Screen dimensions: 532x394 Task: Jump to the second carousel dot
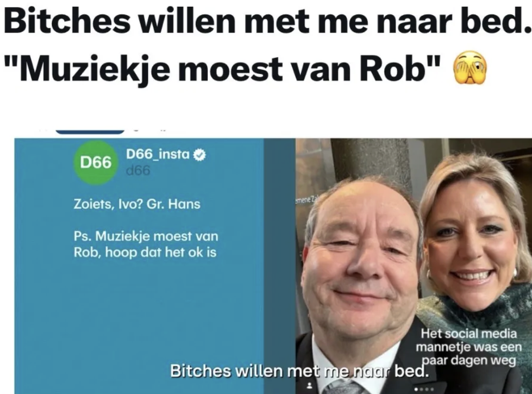(423, 389)
